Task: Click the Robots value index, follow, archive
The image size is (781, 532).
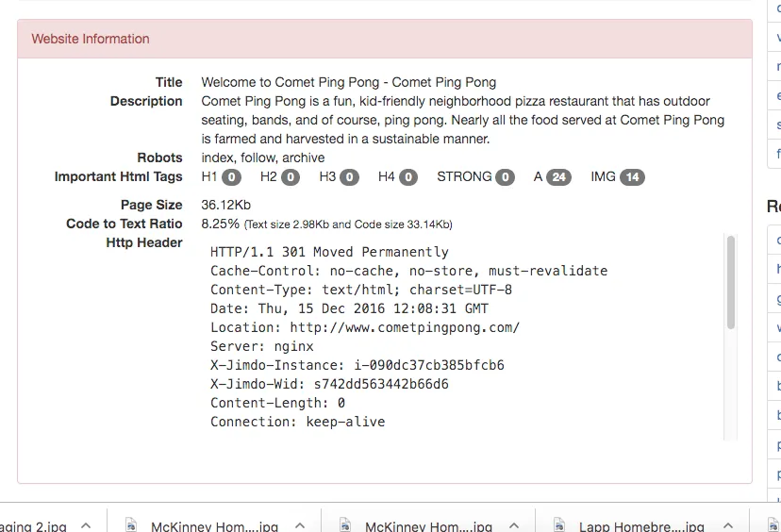Action: click(x=263, y=158)
